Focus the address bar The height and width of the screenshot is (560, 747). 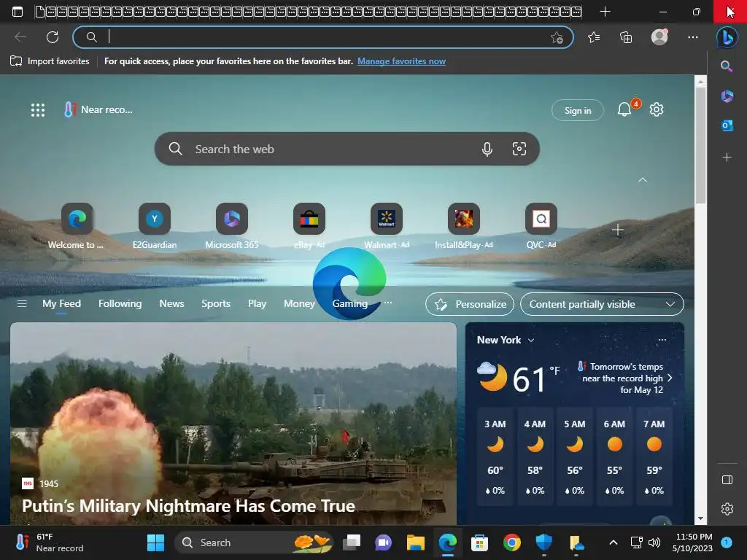click(323, 37)
